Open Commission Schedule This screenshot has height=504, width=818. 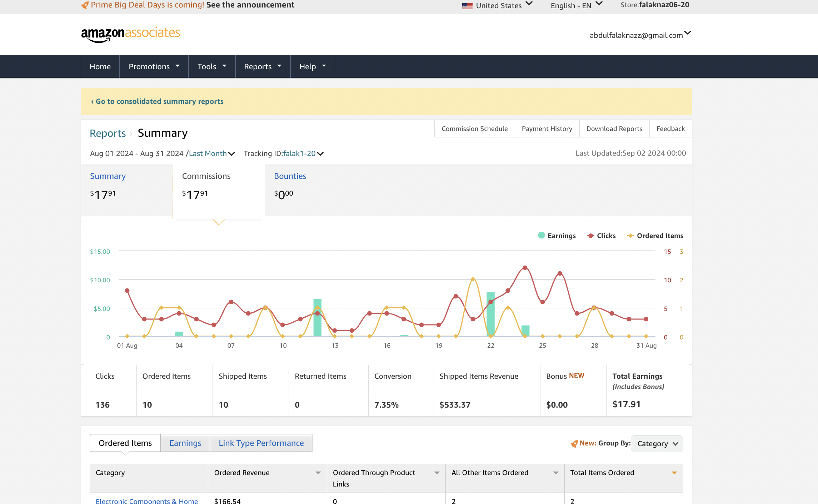click(474, 128)
